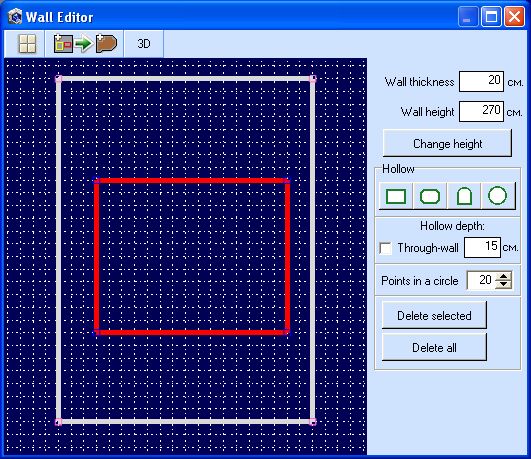531x459 pixels.
Task: Click the Wall Editor title bar icon
Action: point(15,17)
